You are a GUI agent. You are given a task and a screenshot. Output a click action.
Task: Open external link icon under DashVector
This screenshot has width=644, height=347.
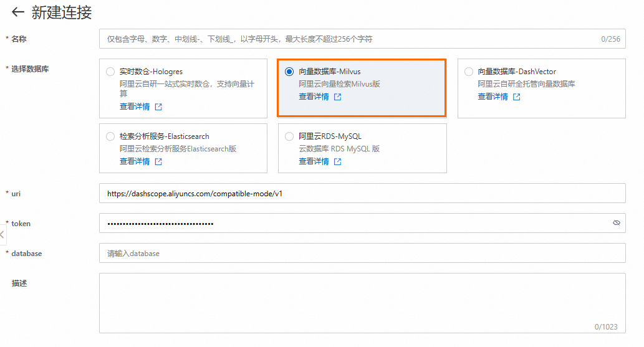tap(517, 97)
